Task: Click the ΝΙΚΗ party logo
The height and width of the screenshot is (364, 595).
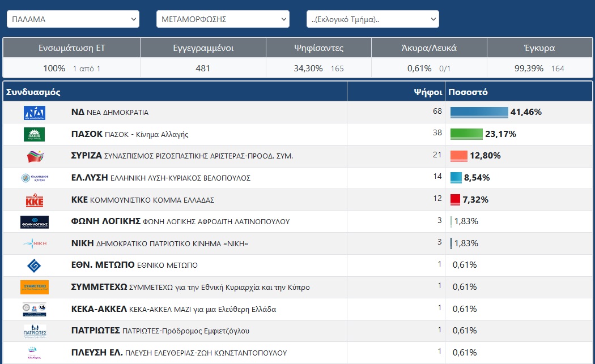Action: 35,243
